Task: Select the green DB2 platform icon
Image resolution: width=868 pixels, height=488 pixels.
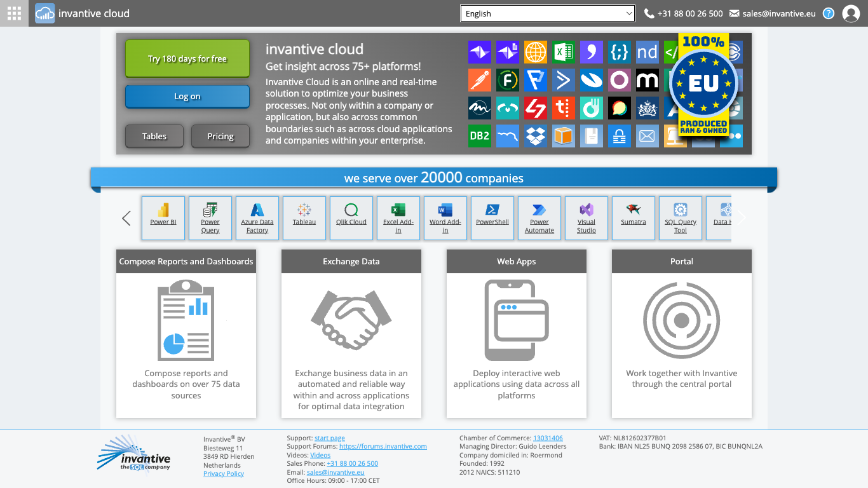Action: tap(480, 136)
